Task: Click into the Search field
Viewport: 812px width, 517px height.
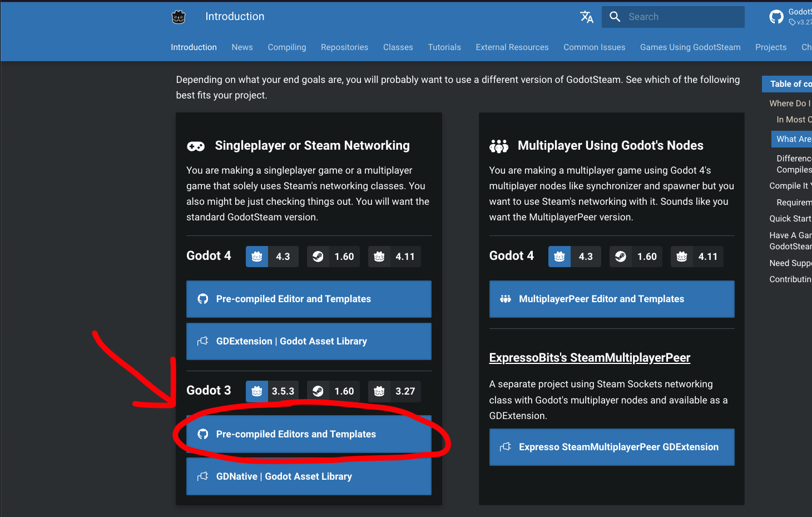Action: click(x=673, y=17)
